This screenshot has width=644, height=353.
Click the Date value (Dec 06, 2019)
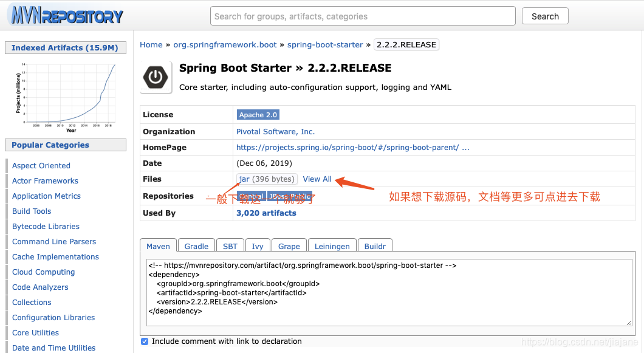[x=264, y=163]
